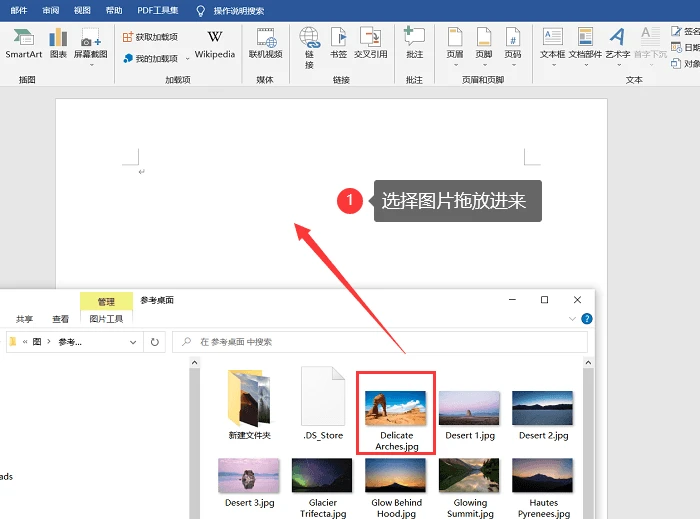Select the Delicate Arches.jpg thumbnail
The image size is (700, 519).
(x=396, y=413)
